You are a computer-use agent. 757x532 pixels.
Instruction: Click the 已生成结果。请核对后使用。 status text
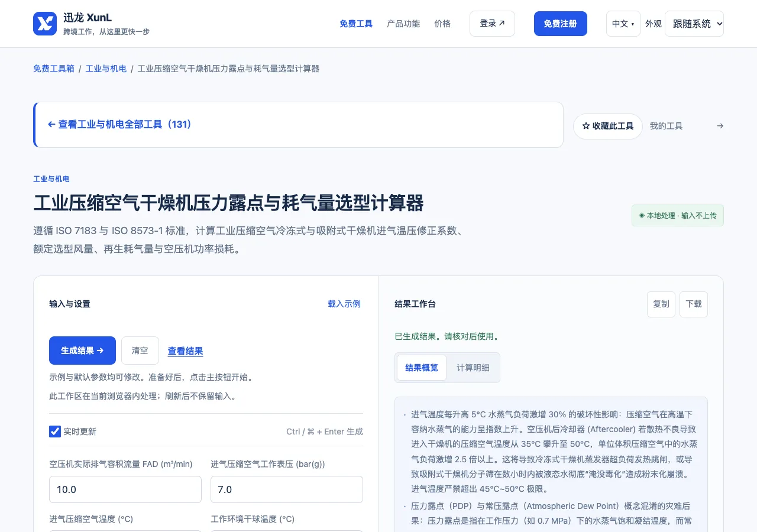(x=448, y=336)
